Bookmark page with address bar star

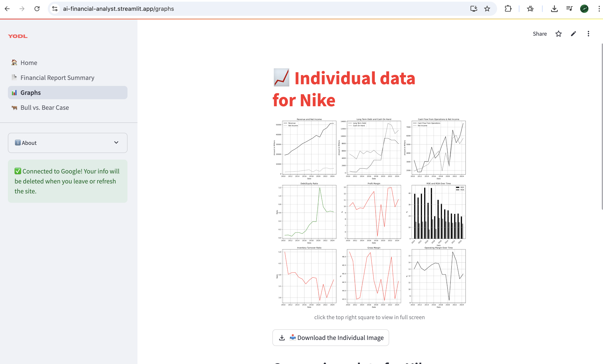pos(487,9)
